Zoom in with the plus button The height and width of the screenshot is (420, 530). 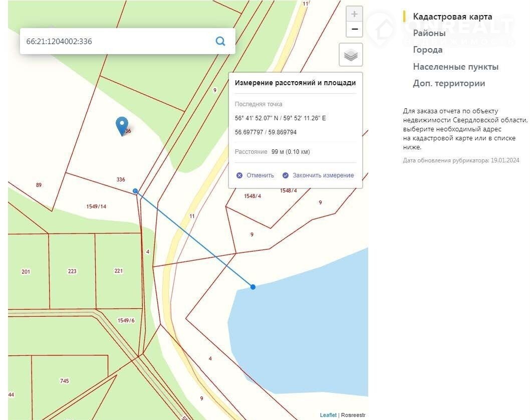[354, 14]
